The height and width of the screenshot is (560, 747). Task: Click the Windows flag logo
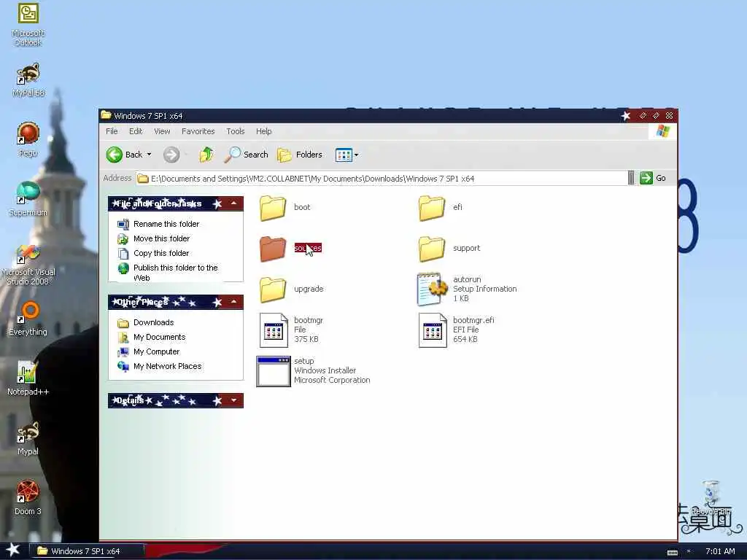pyautogui.click(x=662, y=131)
